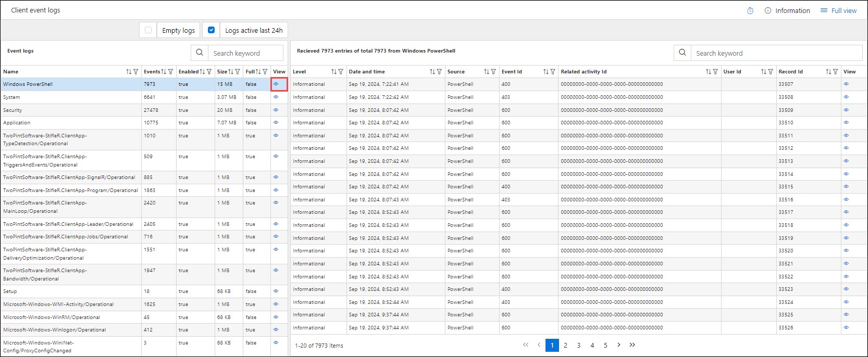Open view icon for record 33507
Image resolution: width=868 pixels, height=357 pixels.
846,84
